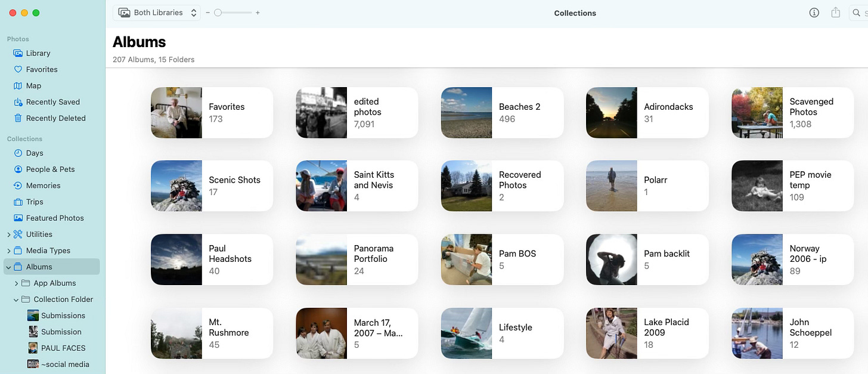Screen dimensions: 868x374
Task: Click the zoom out minus button
Action: 208,13
